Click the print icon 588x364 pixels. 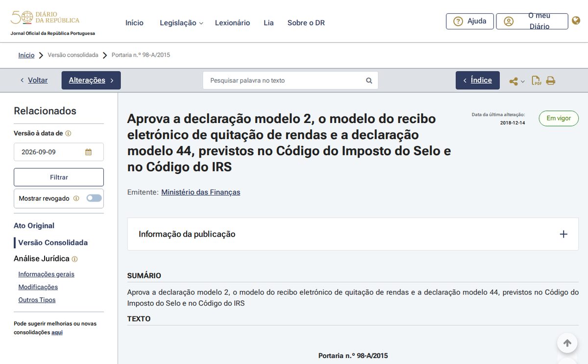click(551, 81)
